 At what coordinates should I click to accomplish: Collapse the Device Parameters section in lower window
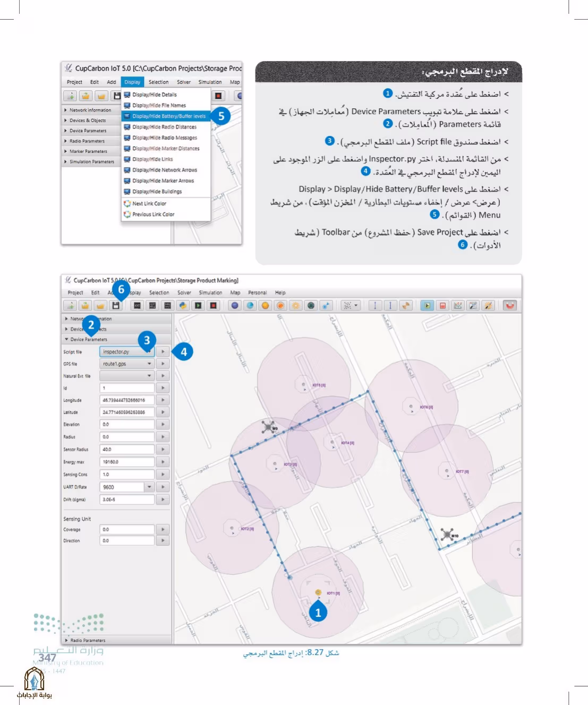pyautogui.click(x=117, y=339)
